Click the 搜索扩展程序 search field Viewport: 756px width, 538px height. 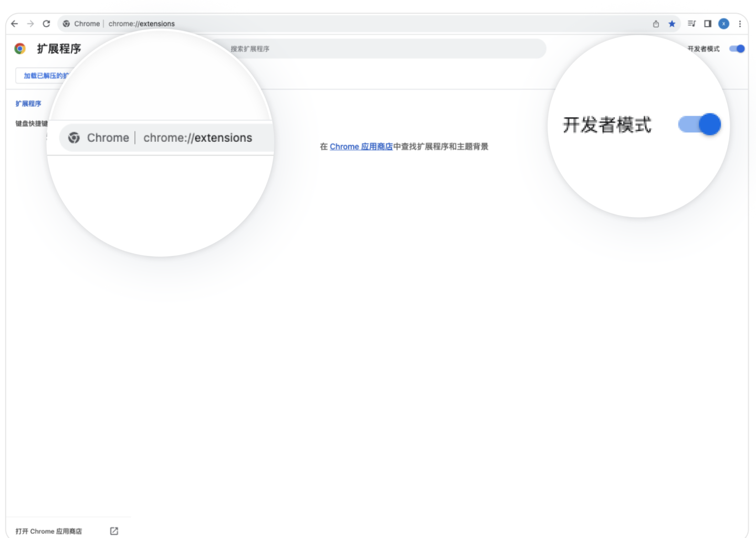pyautogui.click(x=386, y=49)
